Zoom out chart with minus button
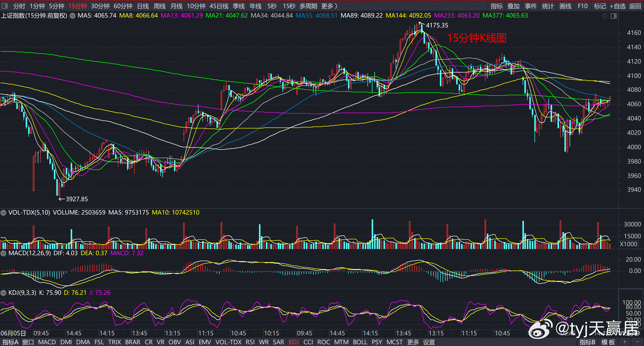The image size is (644, 346). [637, 342]
